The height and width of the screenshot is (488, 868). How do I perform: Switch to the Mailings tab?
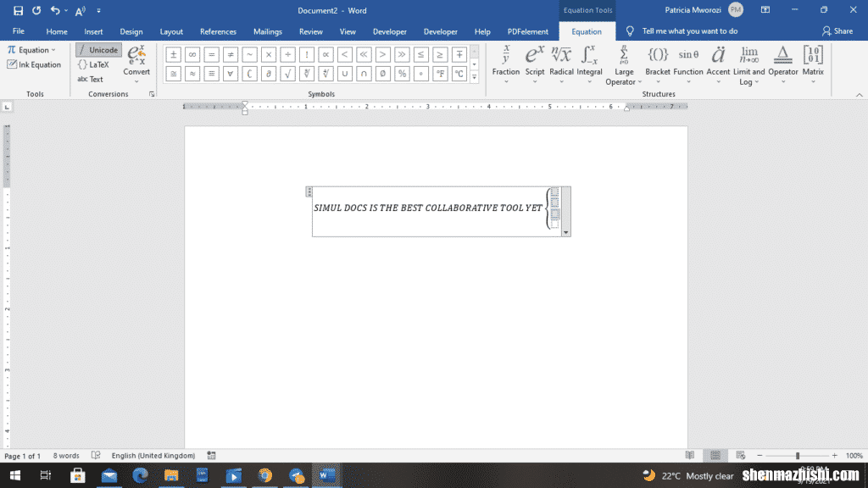point(267,31)
